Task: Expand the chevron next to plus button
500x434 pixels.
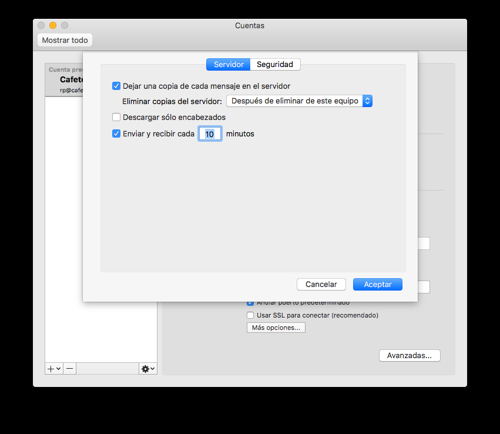Action: click(x=58, y=369)
